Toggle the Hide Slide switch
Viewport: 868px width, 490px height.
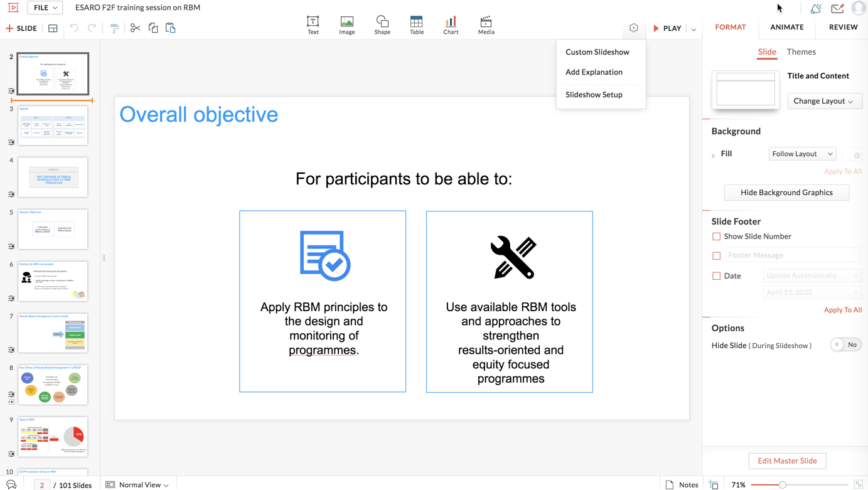click(845, 344)
